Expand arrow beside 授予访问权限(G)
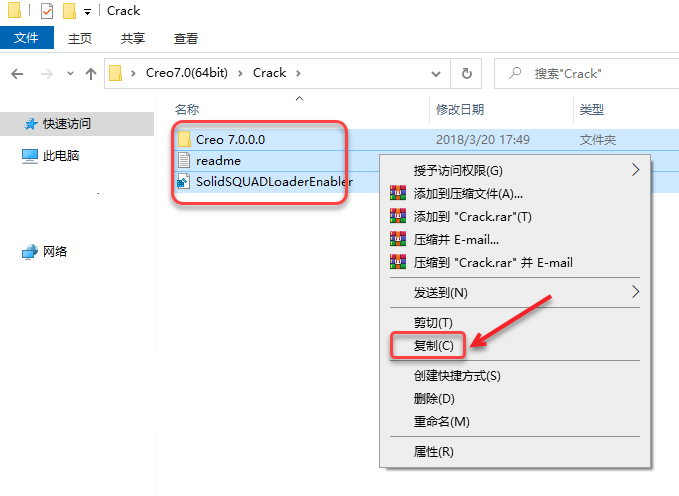This screenshot has height=496, width=679. pyautogui.click(x=635, y=170)
